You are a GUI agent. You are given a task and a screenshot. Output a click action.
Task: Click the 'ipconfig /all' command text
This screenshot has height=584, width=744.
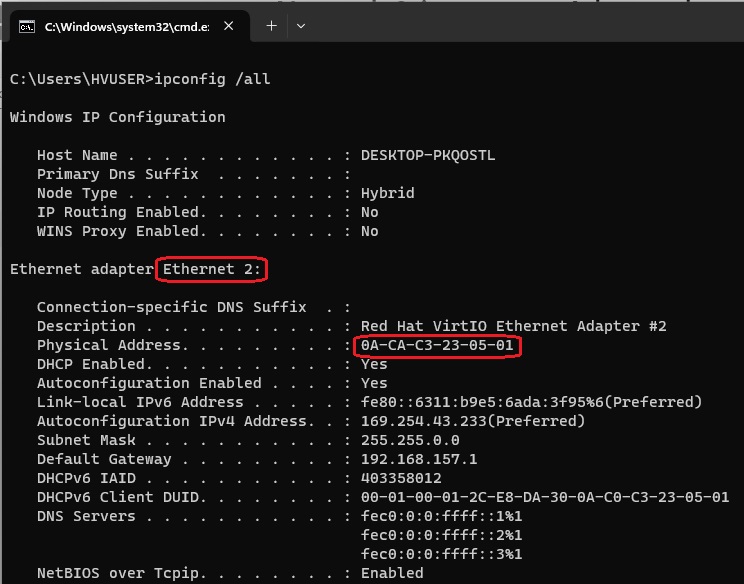point(213,79)
